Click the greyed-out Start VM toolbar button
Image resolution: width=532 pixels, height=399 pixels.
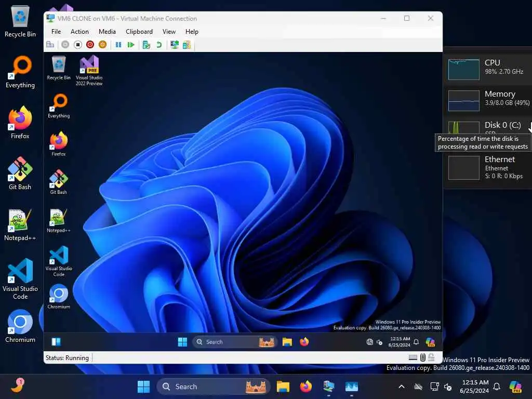[65, 45]
